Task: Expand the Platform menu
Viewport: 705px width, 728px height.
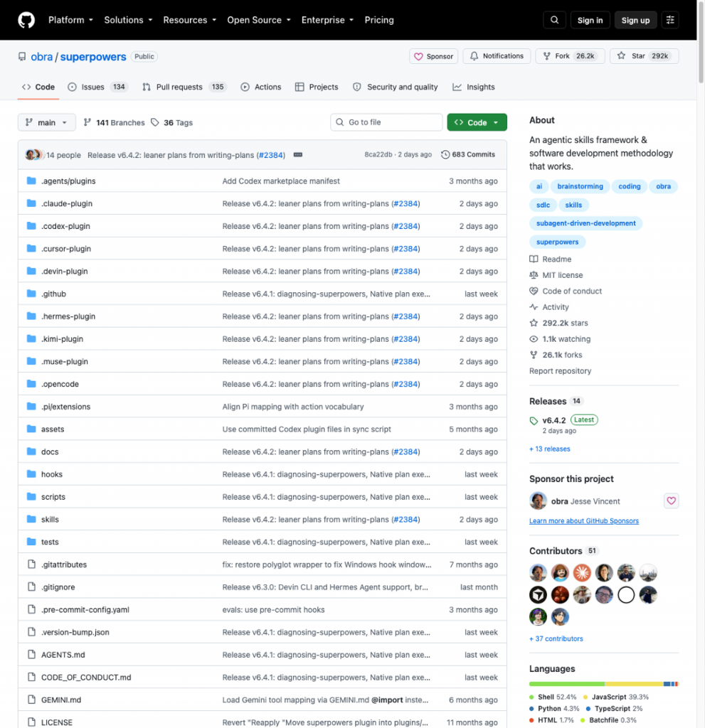Action: [70, 20]
